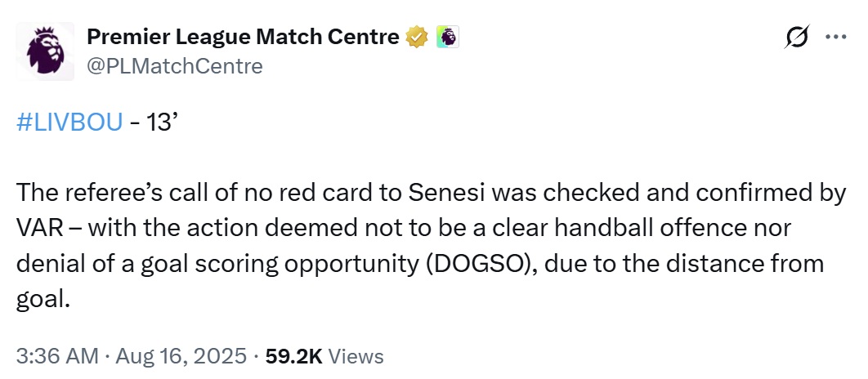Open the 59.2K view count
868x379 pixels.
[294, 356]
